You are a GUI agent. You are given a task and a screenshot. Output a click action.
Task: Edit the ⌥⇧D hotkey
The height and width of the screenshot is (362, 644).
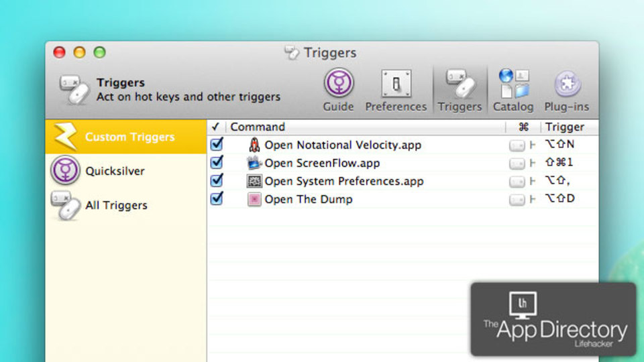coord(559,198)
